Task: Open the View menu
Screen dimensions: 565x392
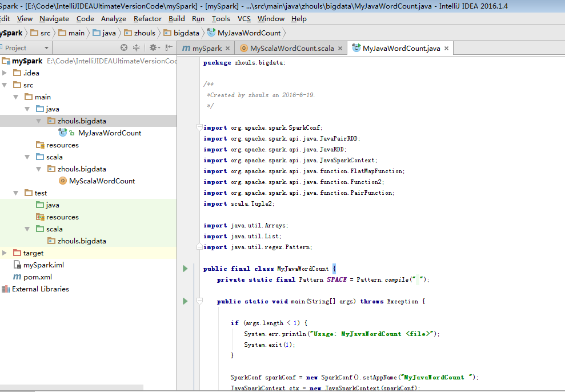Action: [x=25, y=19]
